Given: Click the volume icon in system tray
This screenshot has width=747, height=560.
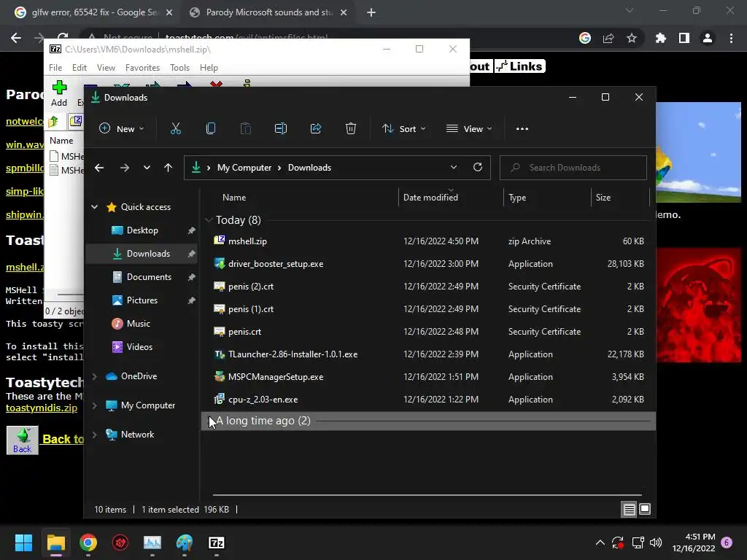Looking at the screenshot, I should tap(656, 542).
